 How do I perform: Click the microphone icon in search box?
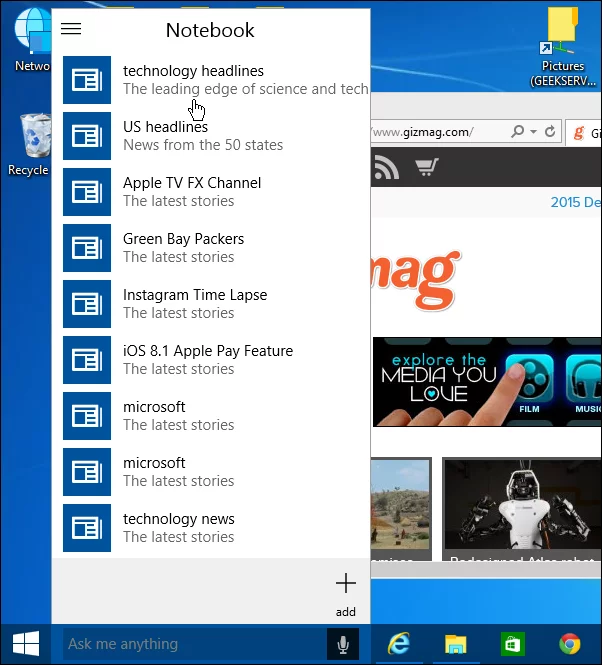click(343, 645)
